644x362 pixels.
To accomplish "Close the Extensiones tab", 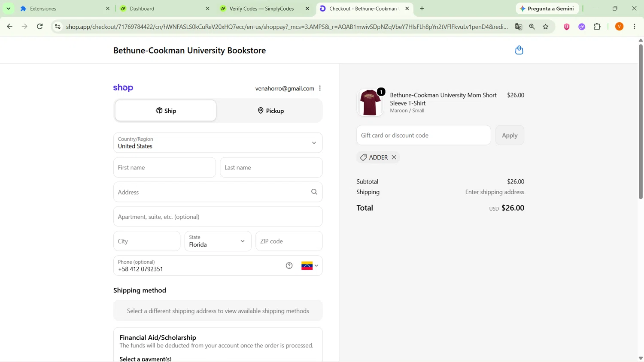I will tap(108, 9).
